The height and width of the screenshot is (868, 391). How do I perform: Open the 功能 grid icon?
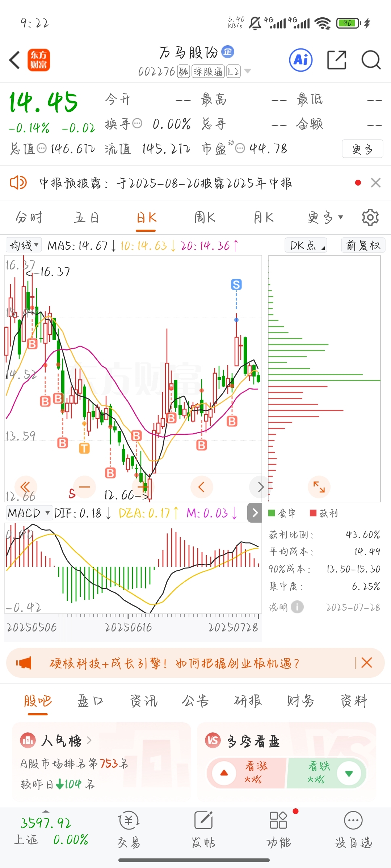pos(278,820)
